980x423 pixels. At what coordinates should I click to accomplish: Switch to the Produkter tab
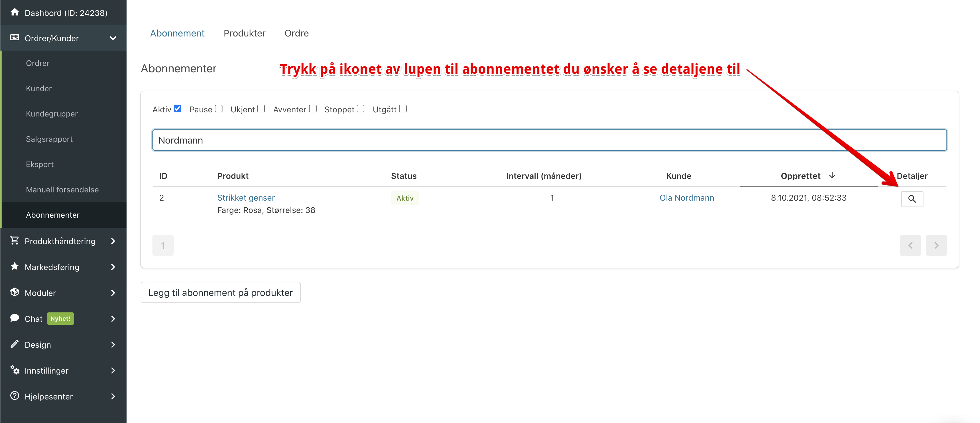(245, 34)
